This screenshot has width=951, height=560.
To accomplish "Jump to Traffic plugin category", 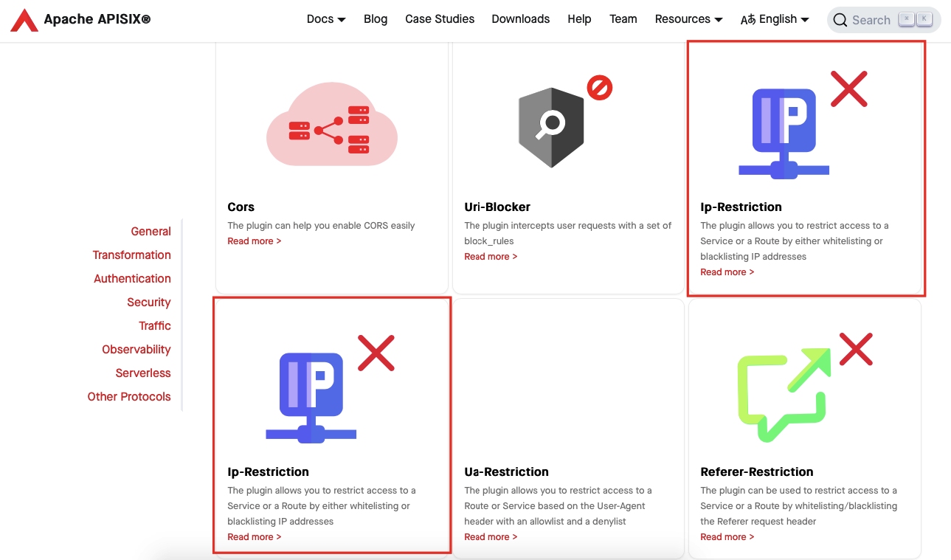I will (155, 326).
